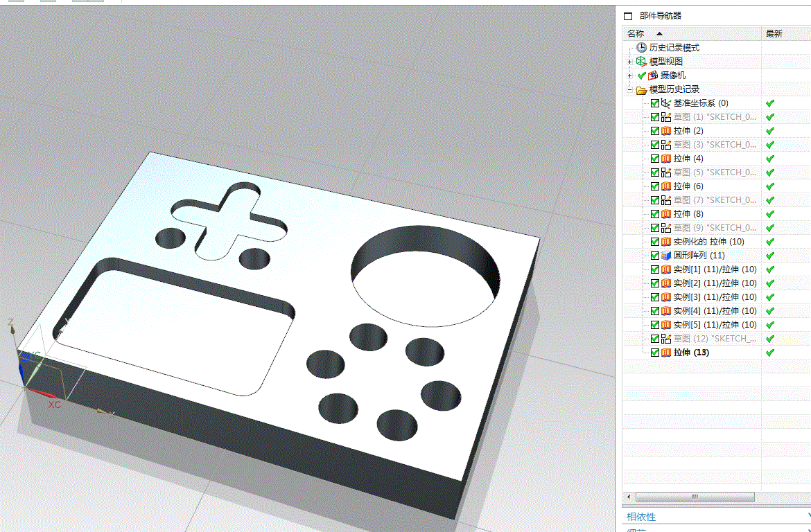Click the green checkmark beside 摄像机
This screenshot has width=811, height=532.
(x=642, y=76)
